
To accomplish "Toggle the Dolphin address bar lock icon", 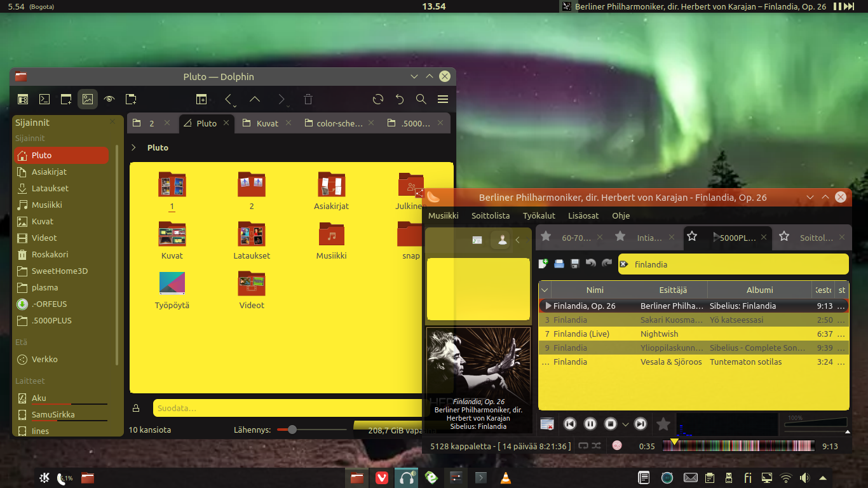I will tap(136, 408).
